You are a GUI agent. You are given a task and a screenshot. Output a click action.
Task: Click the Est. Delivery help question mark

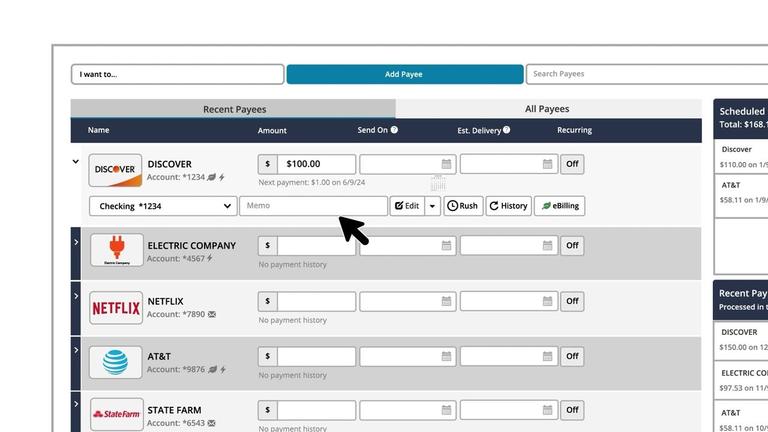pyautogui.click(x=506, y=130)
